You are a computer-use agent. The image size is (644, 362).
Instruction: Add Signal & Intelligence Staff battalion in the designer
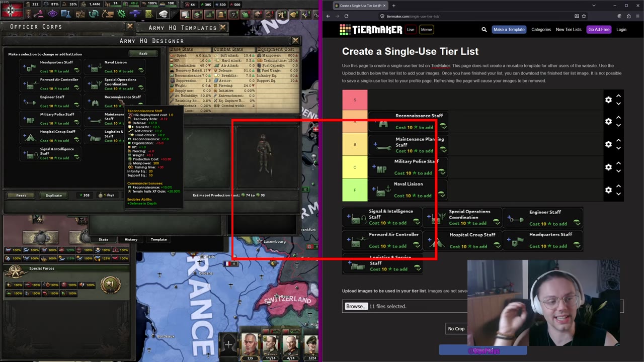(x=49, y=153)
